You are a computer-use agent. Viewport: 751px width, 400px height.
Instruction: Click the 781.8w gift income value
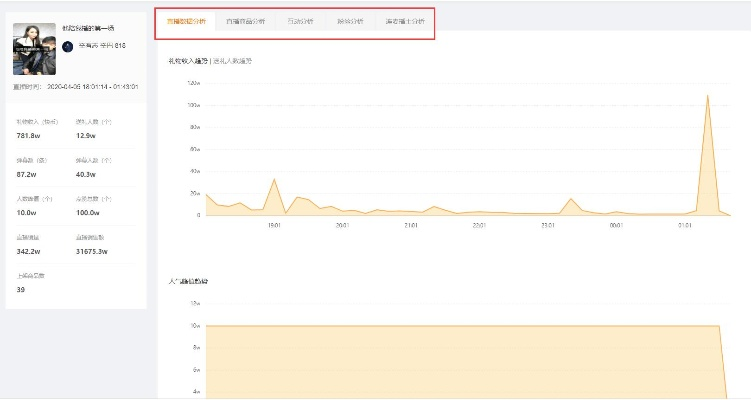point(28,135)
